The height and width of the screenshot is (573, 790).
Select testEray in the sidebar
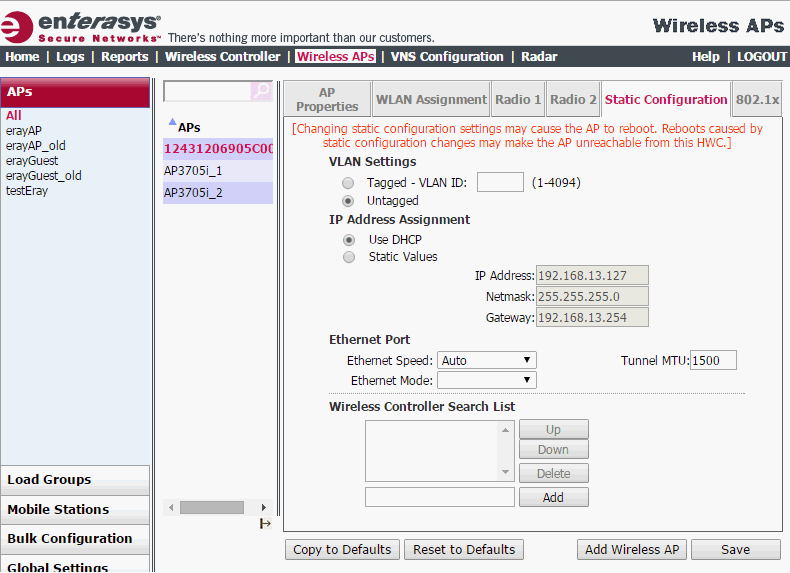pyautogui.click(x=27, y=191)
